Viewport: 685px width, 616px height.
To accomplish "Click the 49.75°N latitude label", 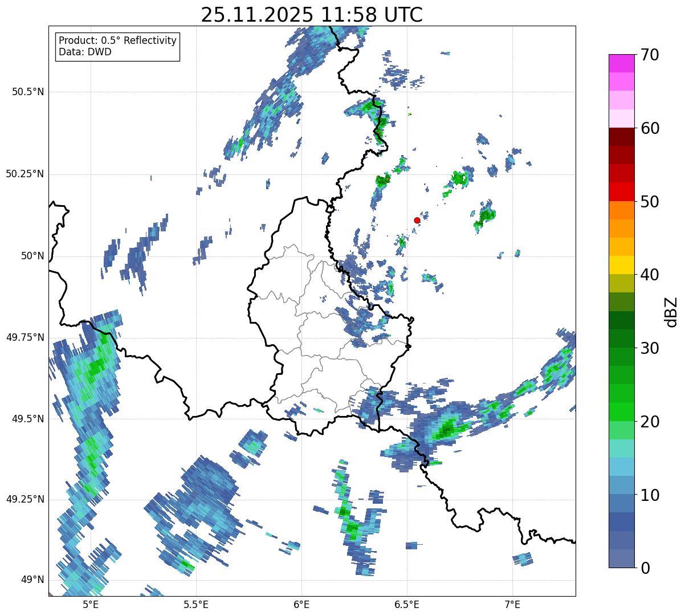I will (x=25, y=337).
